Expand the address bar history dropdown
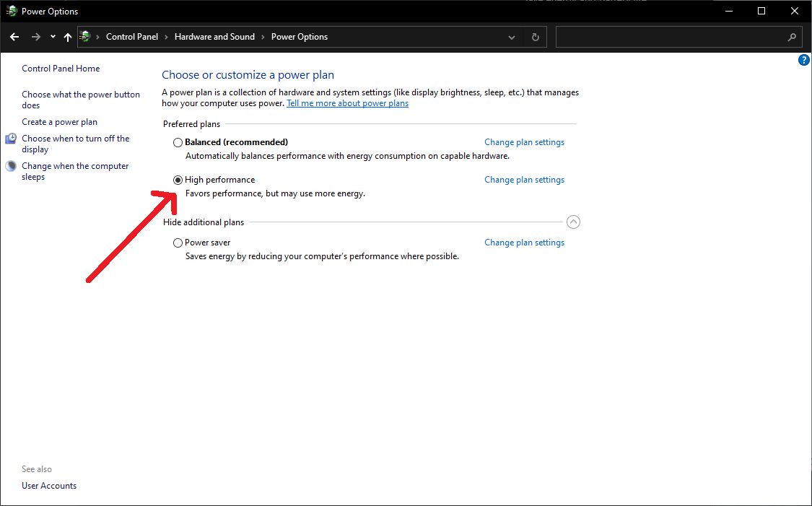812x506 pixels. 512,37
